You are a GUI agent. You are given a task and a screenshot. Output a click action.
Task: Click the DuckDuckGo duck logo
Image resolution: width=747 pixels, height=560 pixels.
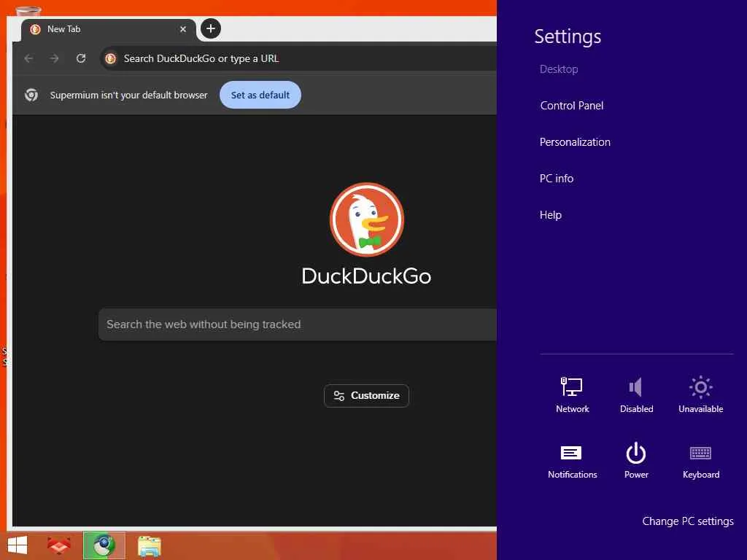click(367, 219)
